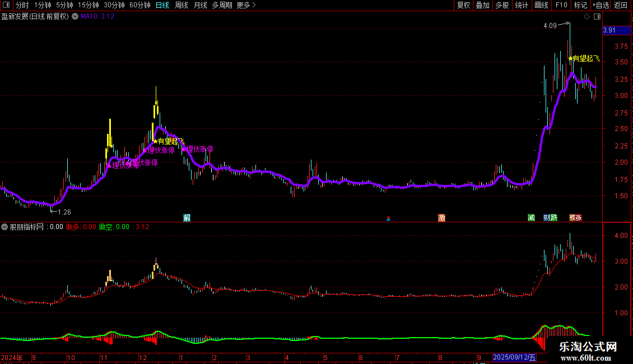Viewport: 633px width, 364px height.
Task: Click month 5 on the time axis
Action: [x=326, y=357]
